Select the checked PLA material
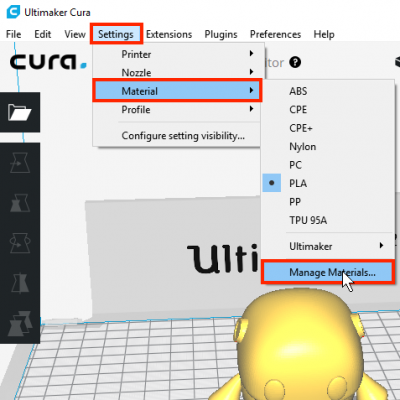This screenshot has height=400, width=400. pos(328,183)
